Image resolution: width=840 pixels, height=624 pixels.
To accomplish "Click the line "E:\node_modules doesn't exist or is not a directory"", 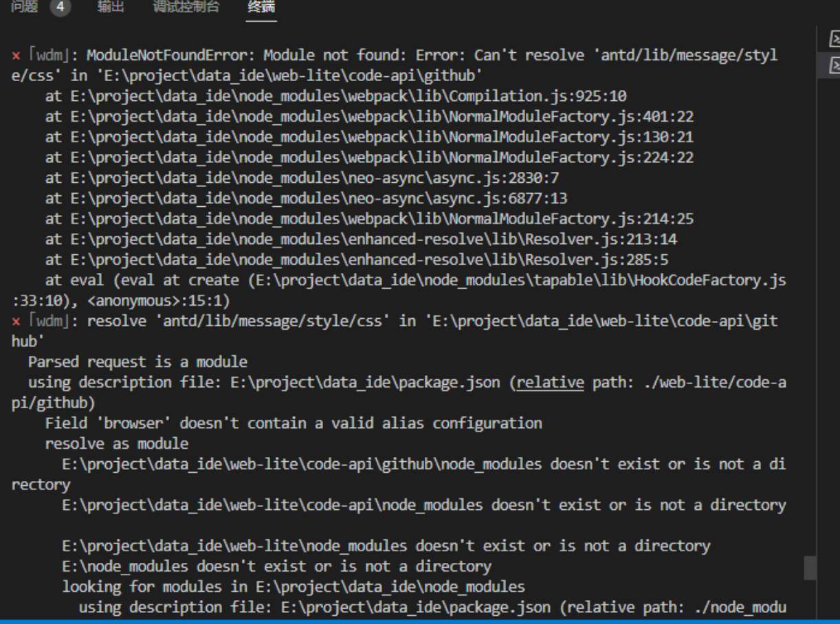I will click(x=277, y=567).
